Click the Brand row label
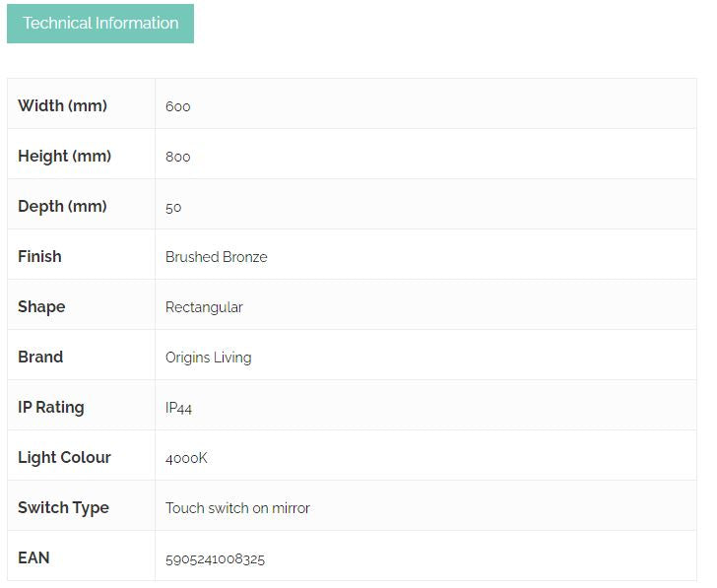The image size is (717, 588). (40, 357)
